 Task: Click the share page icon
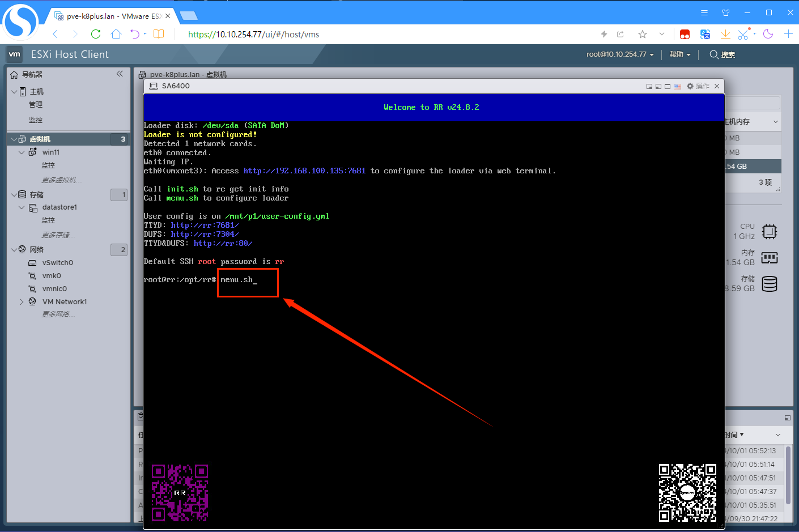pos(620,34)
